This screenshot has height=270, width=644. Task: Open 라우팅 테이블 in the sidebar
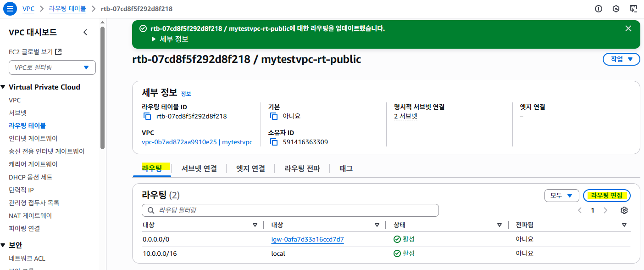click(x=27, y=125)
